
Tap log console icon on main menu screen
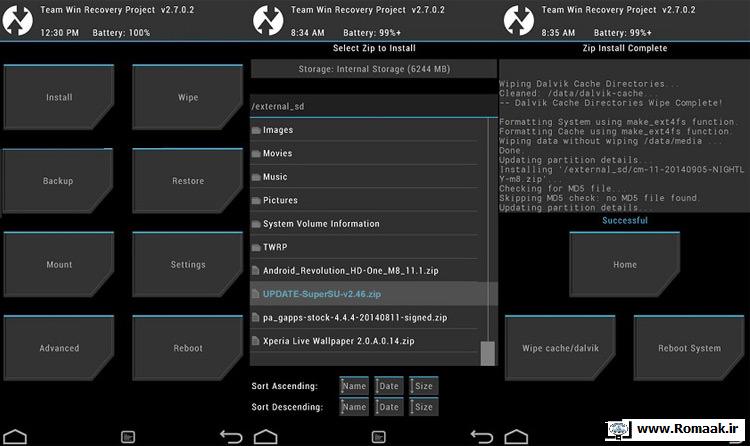coord(128,436)
